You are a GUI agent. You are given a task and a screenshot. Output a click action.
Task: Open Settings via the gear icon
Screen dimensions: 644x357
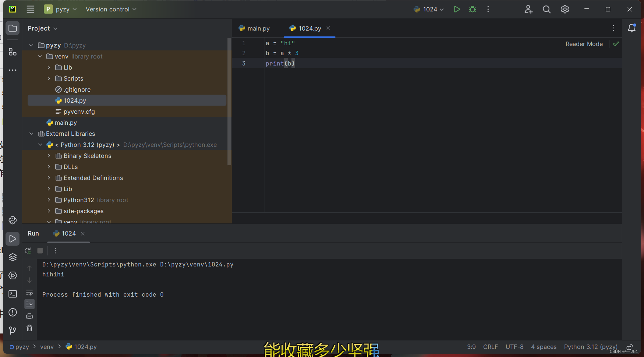(565, 9)
